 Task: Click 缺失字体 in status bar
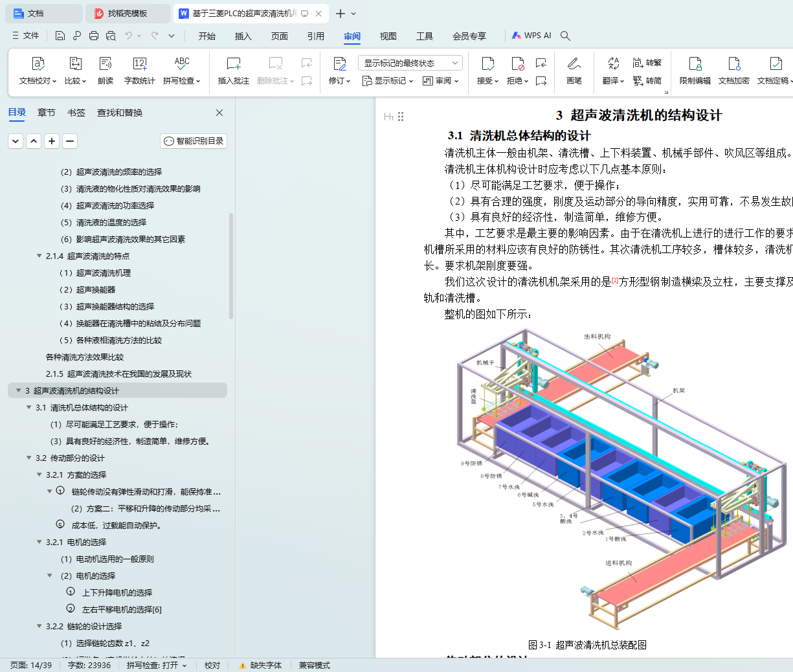point(260,666)
